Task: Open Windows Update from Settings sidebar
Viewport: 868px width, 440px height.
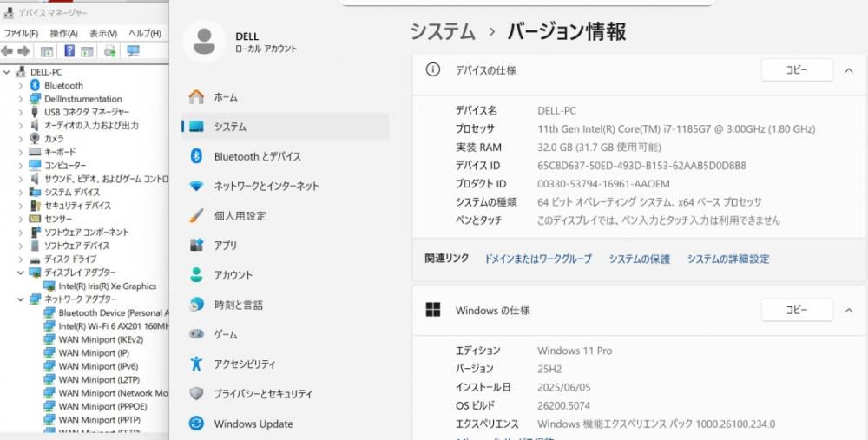Action: pyautogui.click(x=286, y=424)
